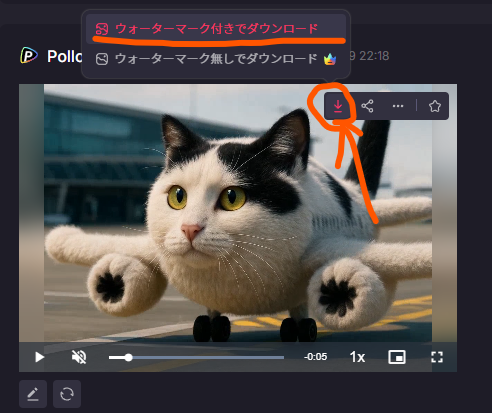Unmute the video using the speaker icon
The height and width of the screenshot is (413, 492).
pos(79,357)
